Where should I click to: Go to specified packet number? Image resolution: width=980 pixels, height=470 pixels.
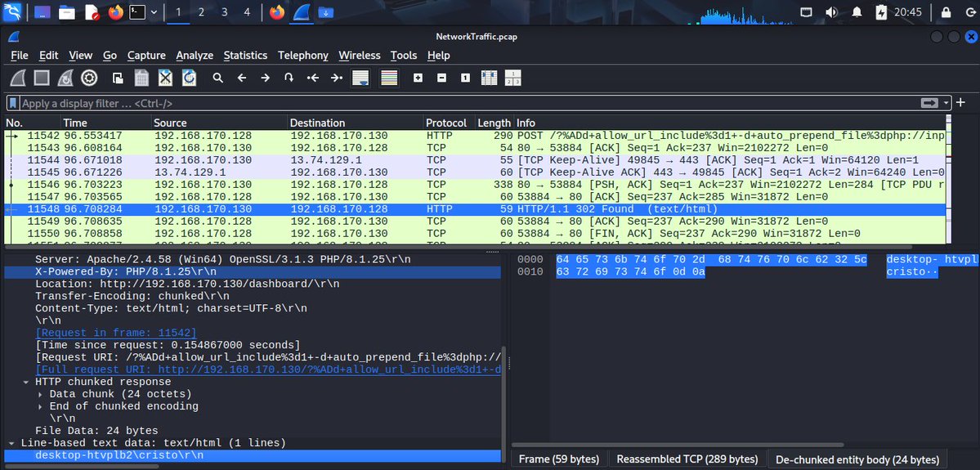289,78
